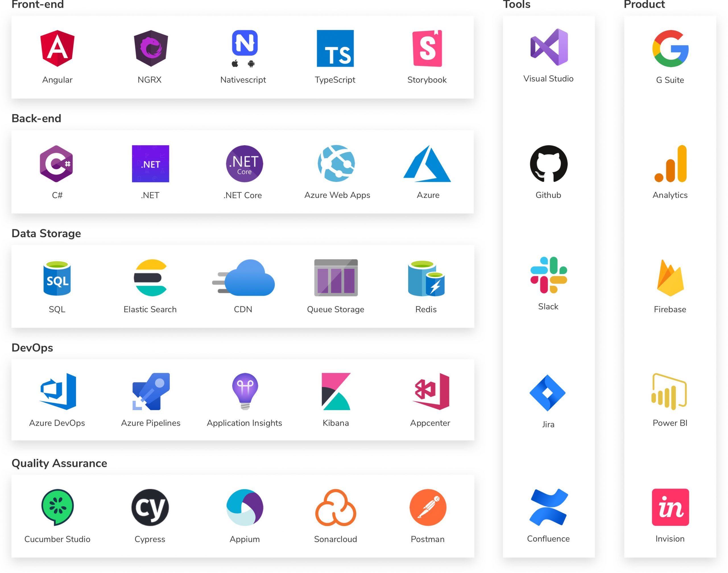Click the DevOps section heading

[x=32, y=347]
